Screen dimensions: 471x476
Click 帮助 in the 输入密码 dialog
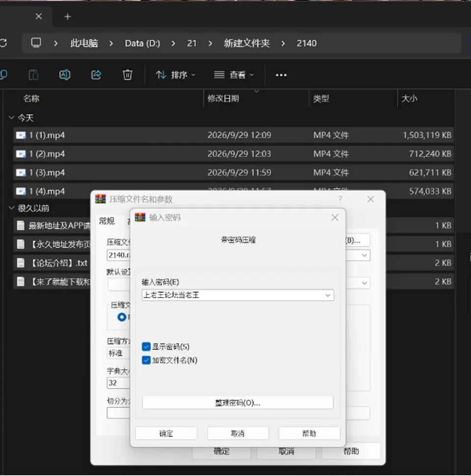tap(310, 433)
